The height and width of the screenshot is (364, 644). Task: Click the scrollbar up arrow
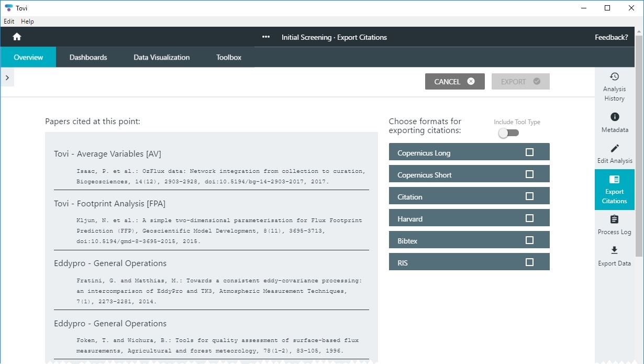point(639,31)
